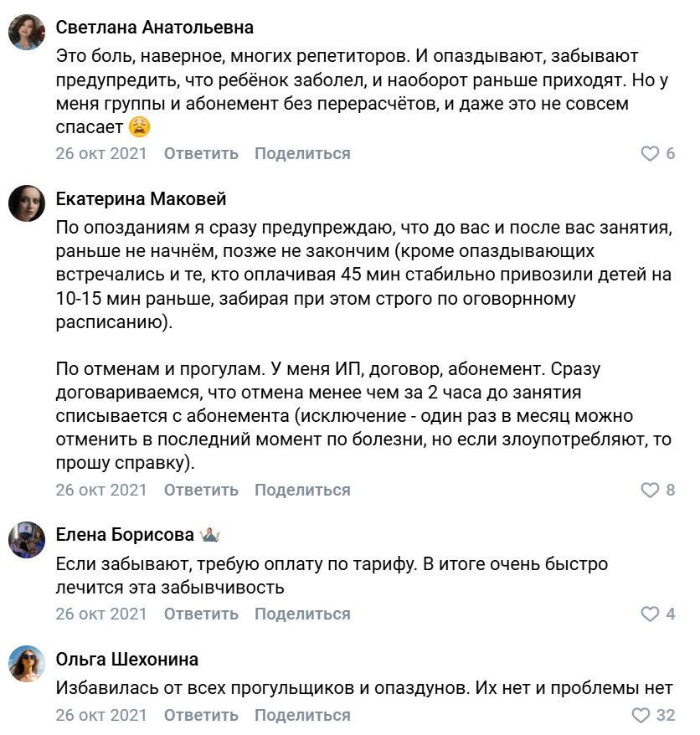This screenshot has height=735, width=700.
Task: Open the author name Светлана Анатольевна
Action: 154,27
